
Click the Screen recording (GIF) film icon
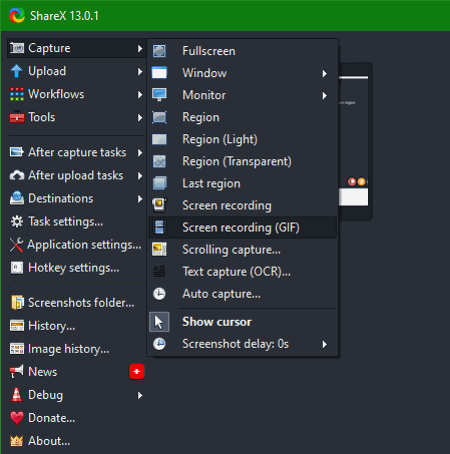coord(159,227)
